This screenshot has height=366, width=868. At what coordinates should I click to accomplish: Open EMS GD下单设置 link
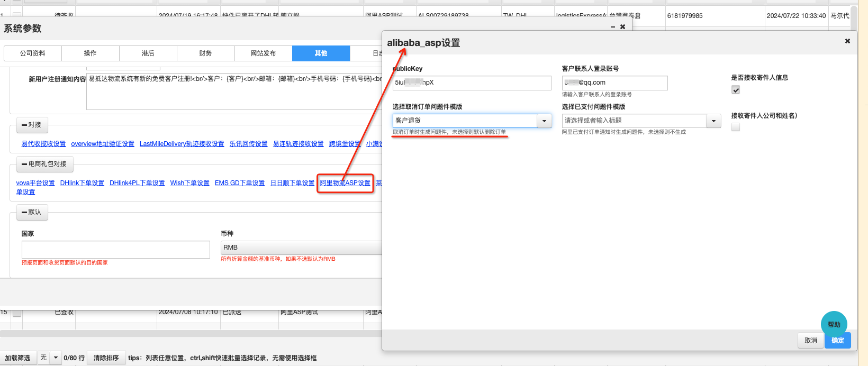click(240, 183)
